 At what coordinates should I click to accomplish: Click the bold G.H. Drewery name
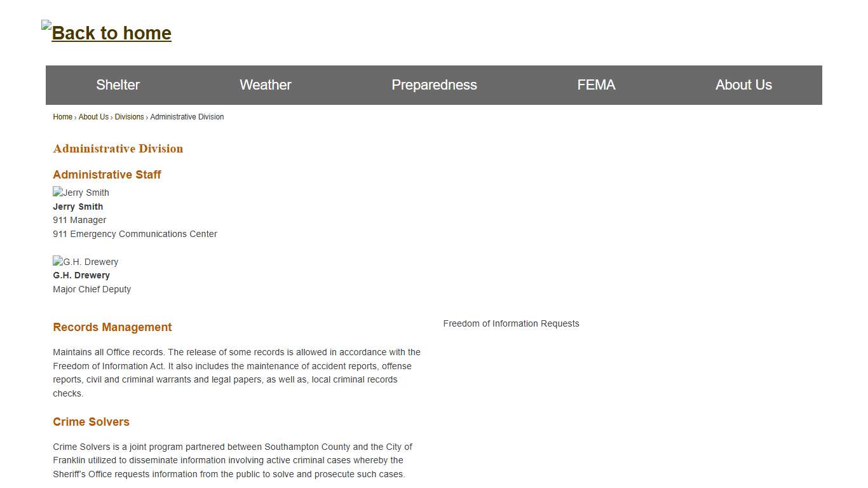point(81,275)
